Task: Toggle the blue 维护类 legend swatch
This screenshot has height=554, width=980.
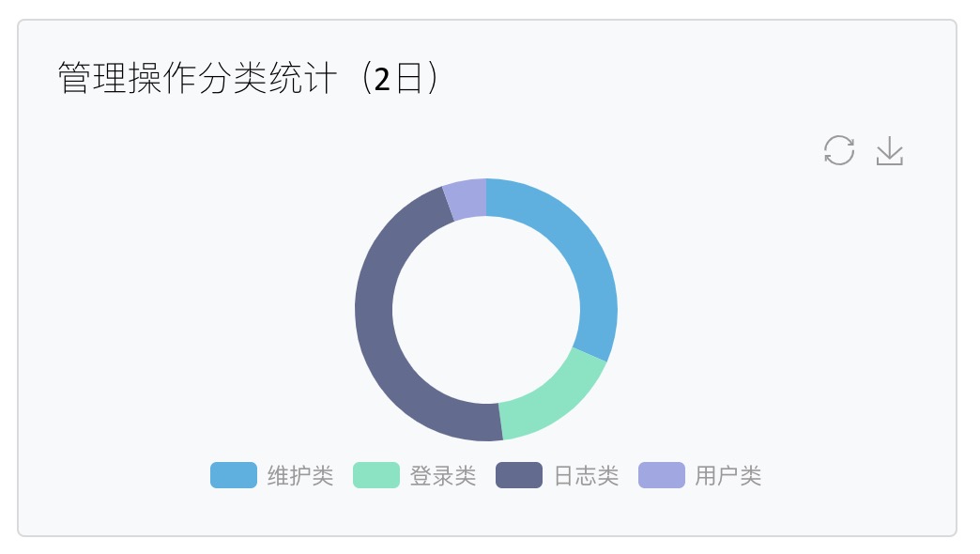Action: (234, 475)
